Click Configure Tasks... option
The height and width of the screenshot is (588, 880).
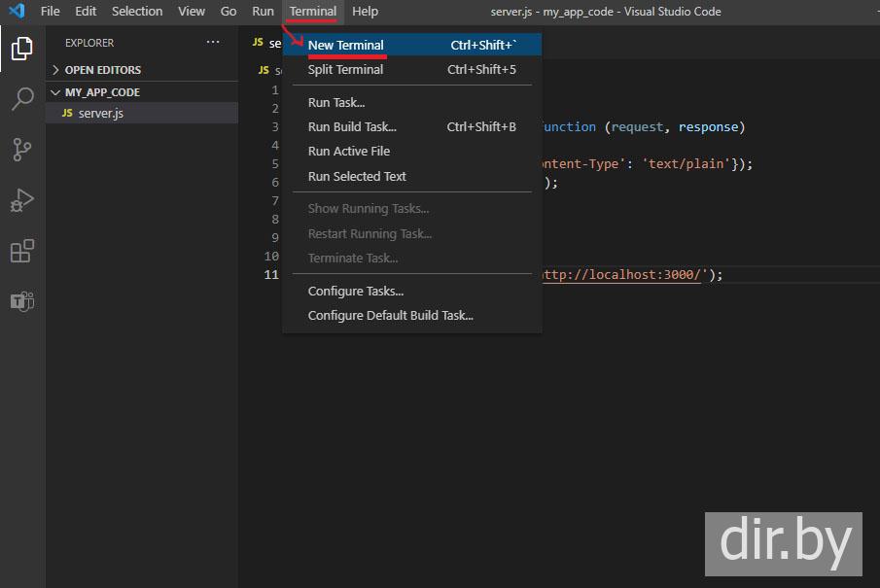(x=356, y=291)
